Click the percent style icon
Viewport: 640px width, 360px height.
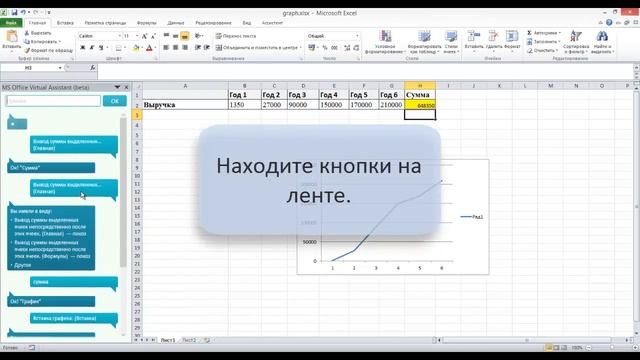click(325, 48)
